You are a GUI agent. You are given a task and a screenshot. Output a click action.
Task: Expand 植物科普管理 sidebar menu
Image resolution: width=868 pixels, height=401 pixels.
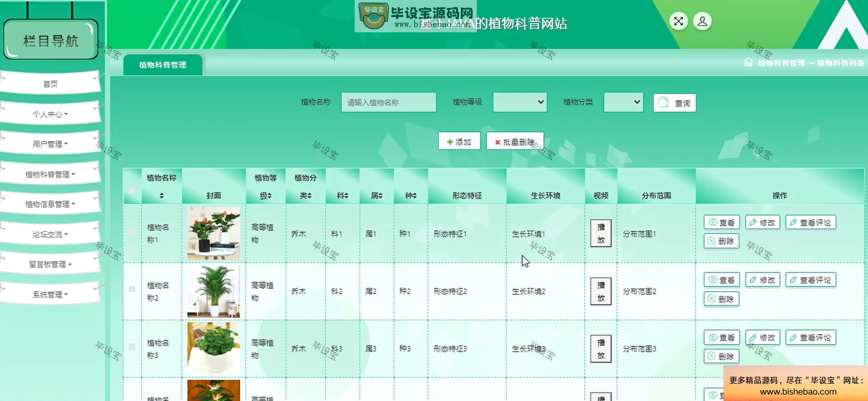(x=50, y=174)
